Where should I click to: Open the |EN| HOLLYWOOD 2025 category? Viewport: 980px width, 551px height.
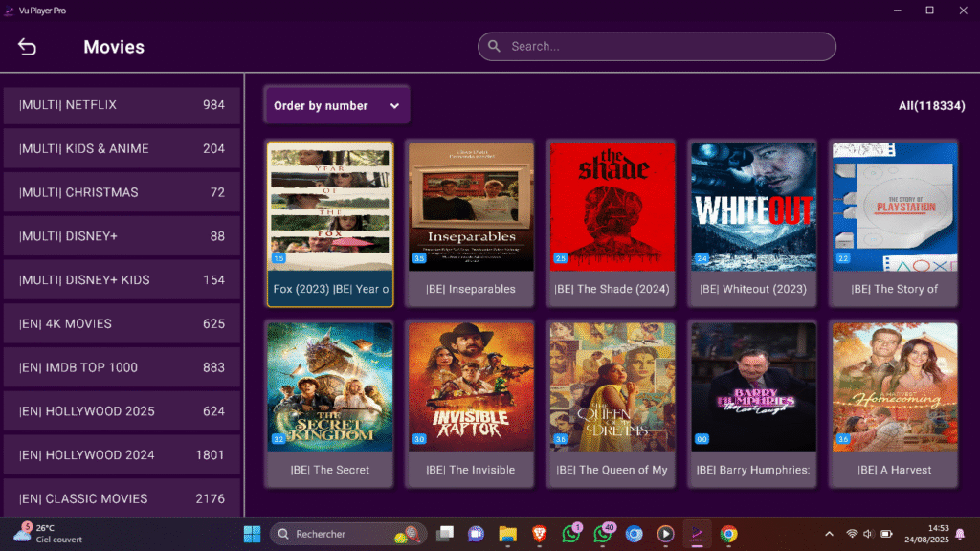point(122,411)
